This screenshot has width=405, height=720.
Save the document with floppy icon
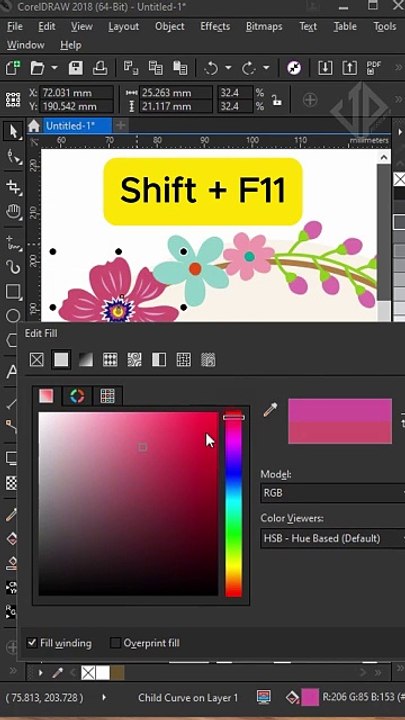[x=76, y=68]
